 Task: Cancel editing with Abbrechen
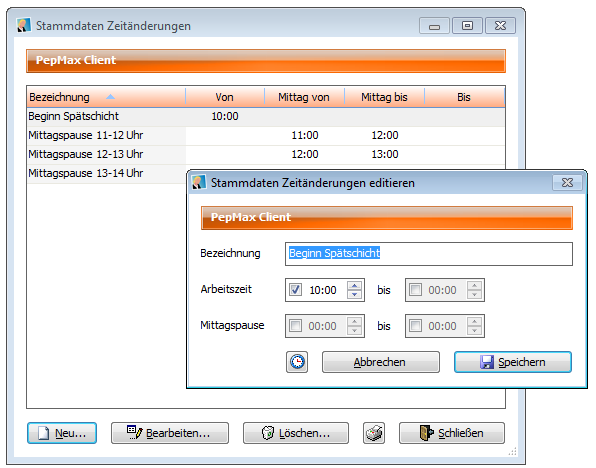pyautogui.click(x=381, y=362)
